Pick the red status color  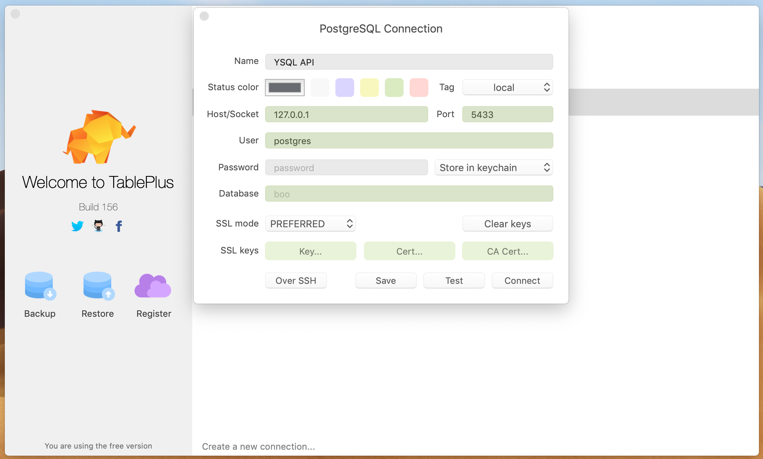[419, 88]
